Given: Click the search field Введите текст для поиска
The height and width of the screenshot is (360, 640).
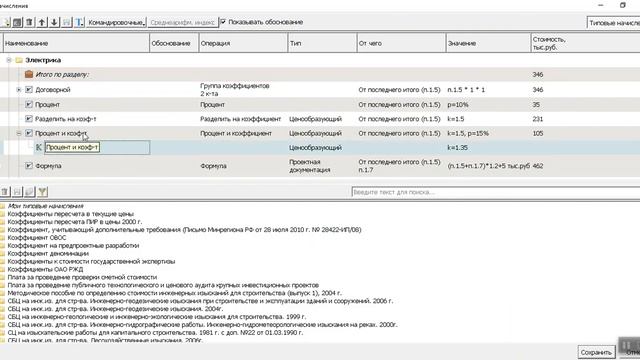Looking at the screenshot, I should (x=496, y=192).
